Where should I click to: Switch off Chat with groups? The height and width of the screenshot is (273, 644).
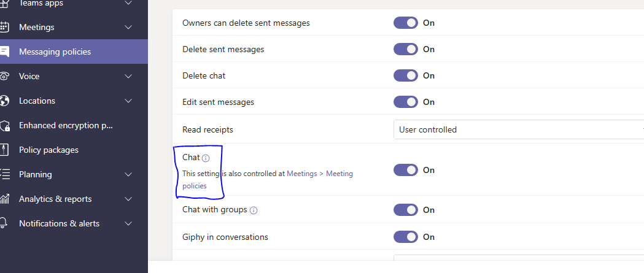[x=406, y=210]
